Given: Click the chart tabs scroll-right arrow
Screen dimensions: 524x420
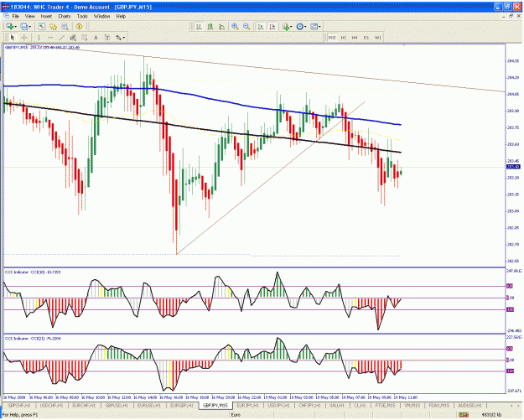Looking at the screenshot, I should (x=519, y=405).
